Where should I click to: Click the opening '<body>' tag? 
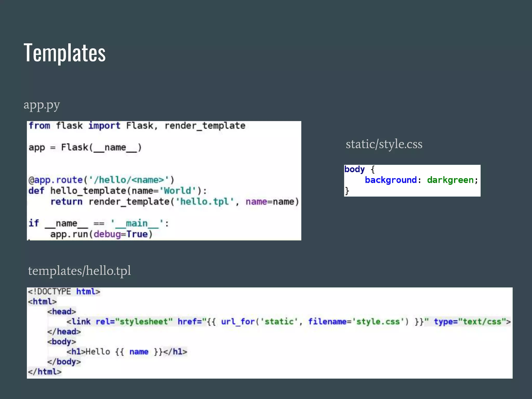(62, 342)
